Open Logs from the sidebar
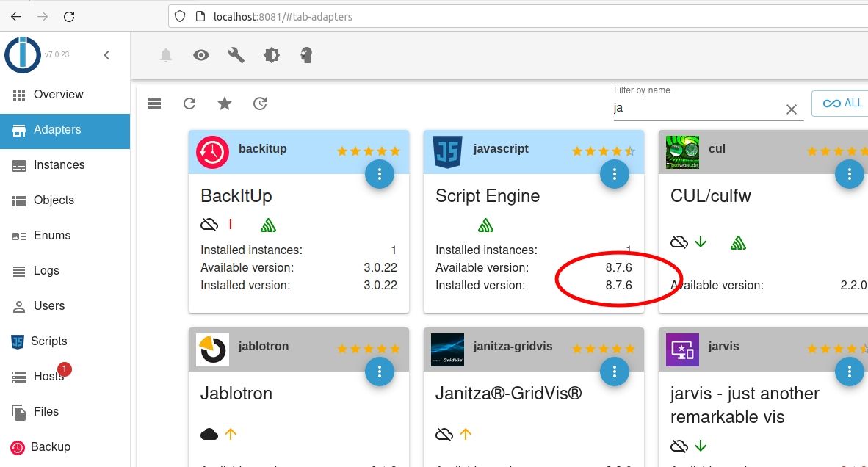The height and width of the screenshot is (467, 868). point(65,270)
